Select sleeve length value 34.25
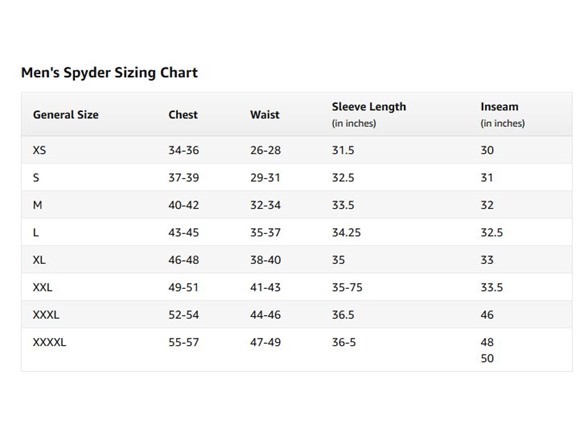The width and height of the screenshot is (588, 441). click(346, 232)
